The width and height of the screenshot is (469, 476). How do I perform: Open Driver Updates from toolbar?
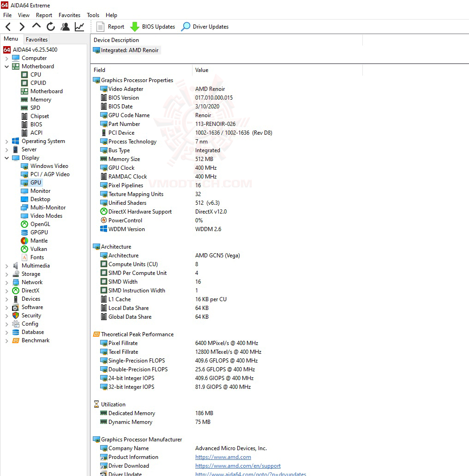click(x=205, y=27)
